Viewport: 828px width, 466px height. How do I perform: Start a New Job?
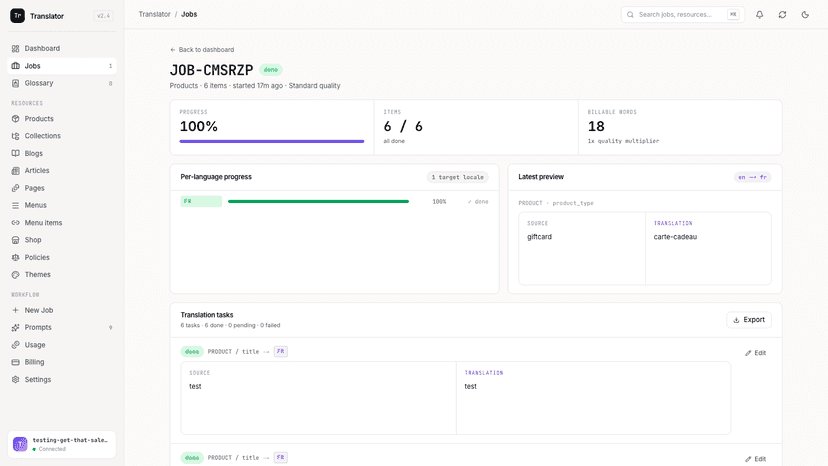pos(62,310)
